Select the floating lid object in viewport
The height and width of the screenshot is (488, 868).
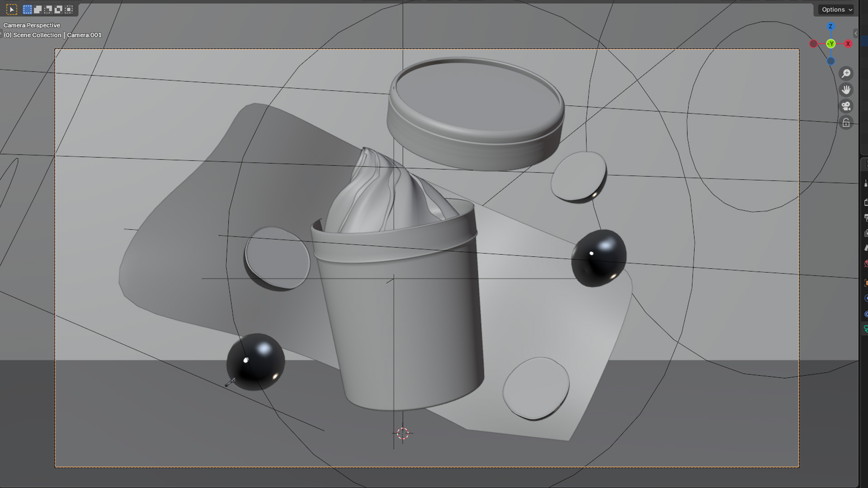pos(476,113)
